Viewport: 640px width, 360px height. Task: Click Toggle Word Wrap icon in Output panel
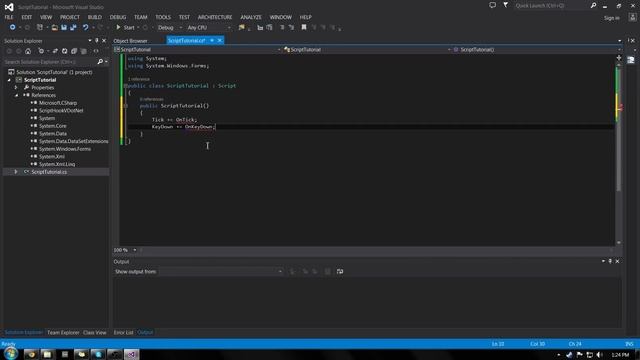click(340, 271)
